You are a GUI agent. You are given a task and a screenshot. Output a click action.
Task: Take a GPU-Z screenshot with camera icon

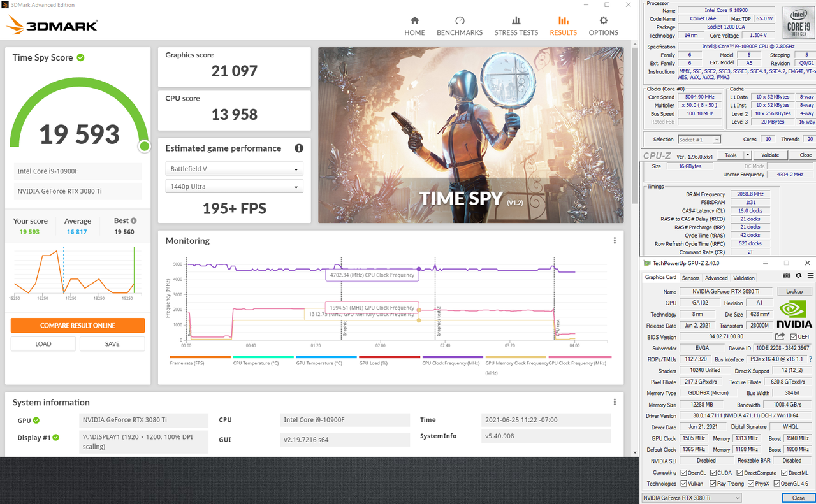[787, 276]
